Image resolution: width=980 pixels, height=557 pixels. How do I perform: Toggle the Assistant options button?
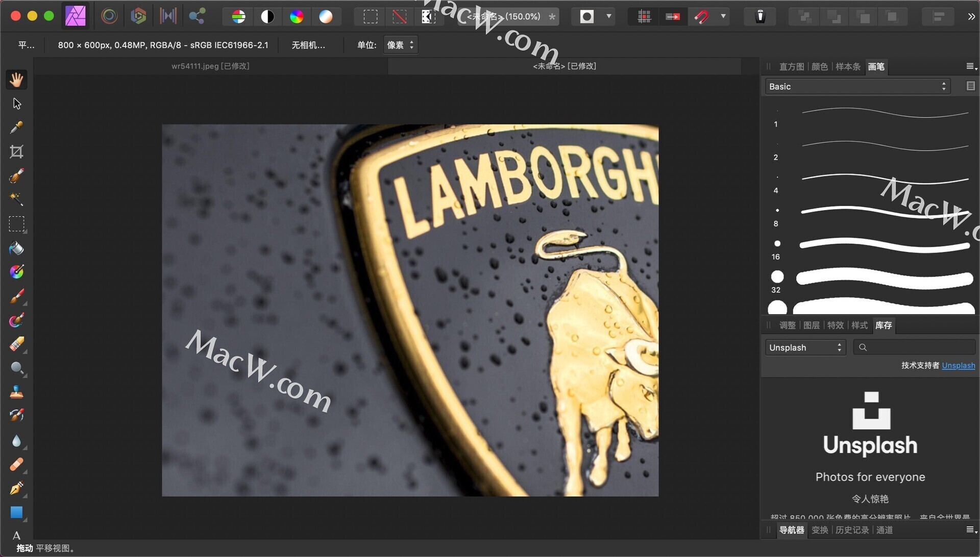(760, 17)
